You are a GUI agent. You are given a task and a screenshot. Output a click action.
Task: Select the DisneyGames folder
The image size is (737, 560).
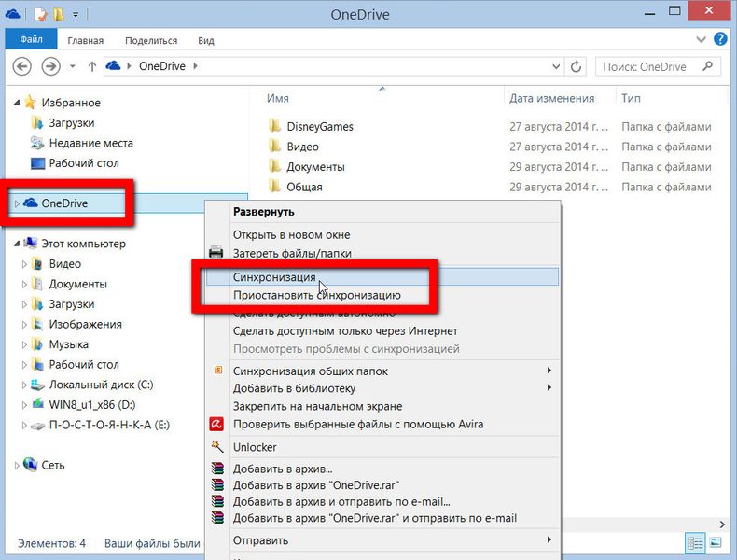click(320, 127)
